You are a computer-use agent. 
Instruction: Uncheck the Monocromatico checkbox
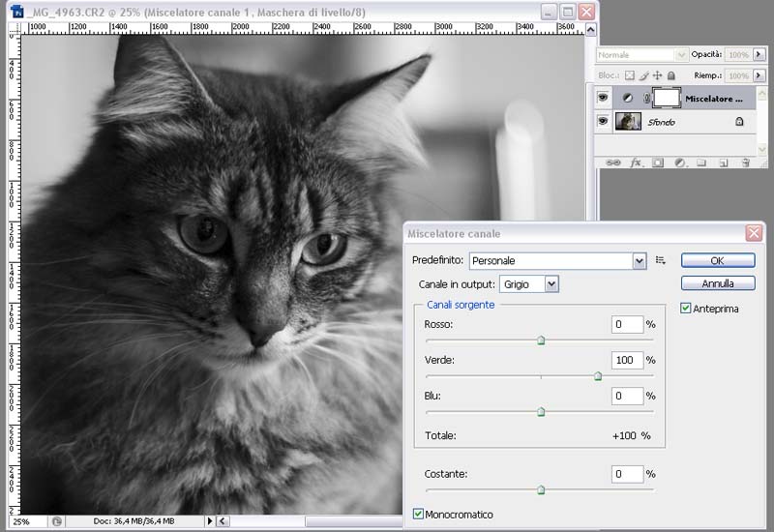[x=419, y=514]
